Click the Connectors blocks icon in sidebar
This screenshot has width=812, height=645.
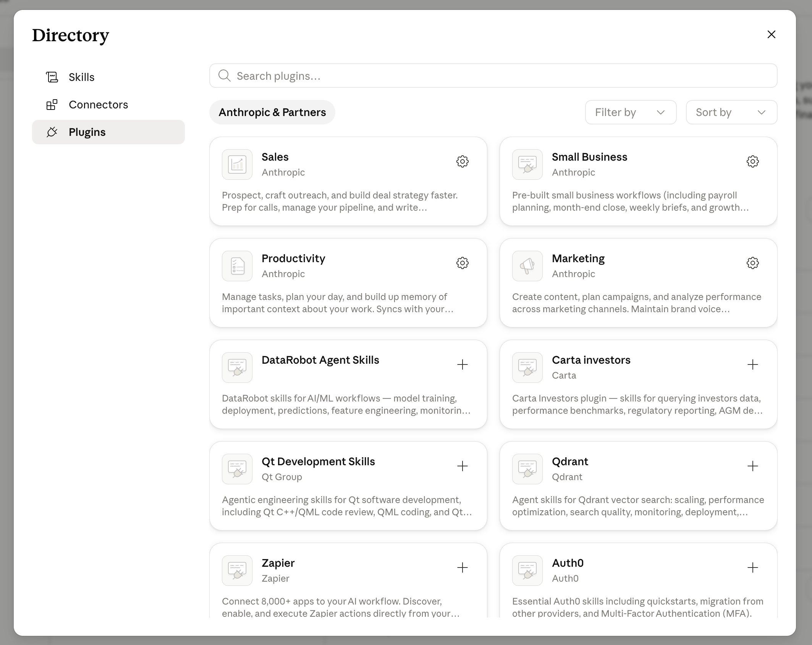(52, 105)
